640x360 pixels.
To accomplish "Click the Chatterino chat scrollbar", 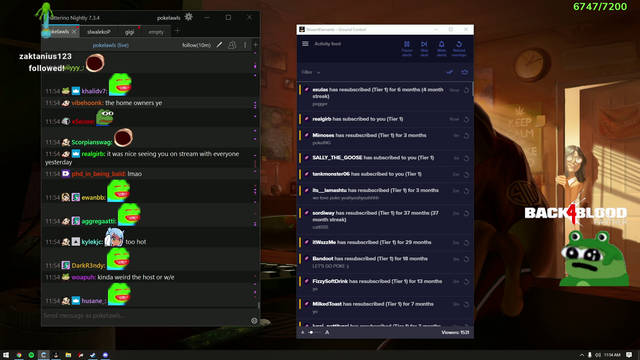I will (x=258, y=304).
